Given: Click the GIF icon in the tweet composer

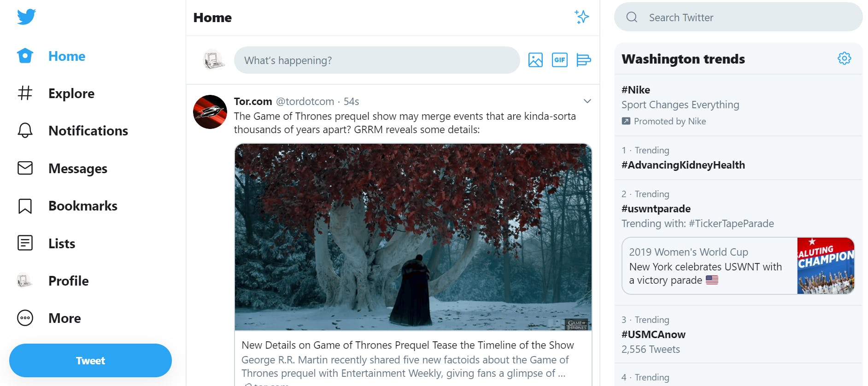Looking at the screenshot, I should 559,60.
